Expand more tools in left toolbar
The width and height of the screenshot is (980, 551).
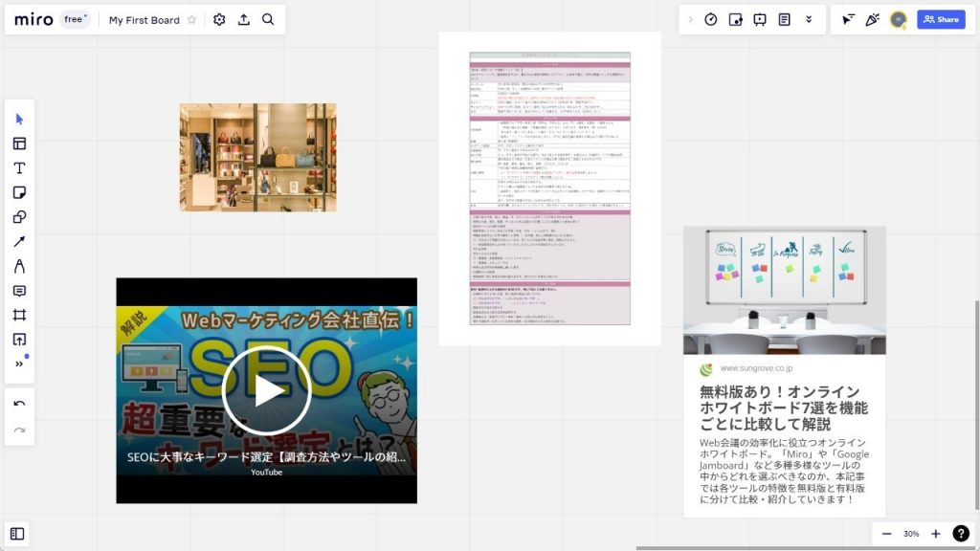(x=19, y=364)
